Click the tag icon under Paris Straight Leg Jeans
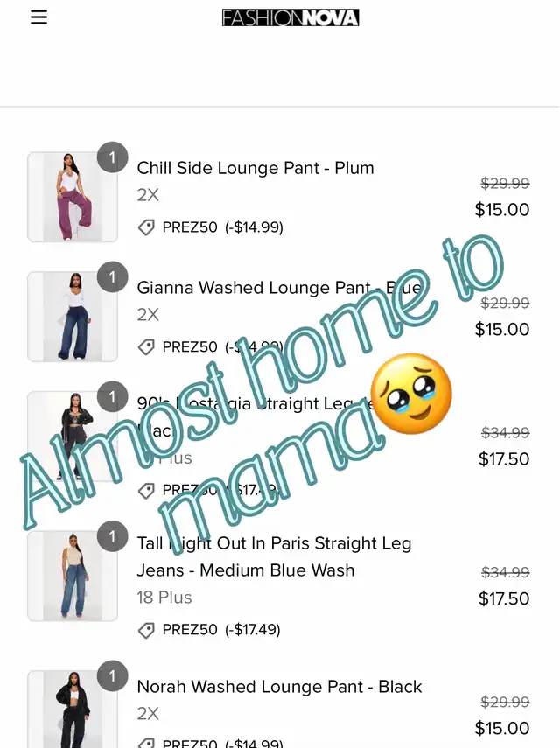This screenshot has height=748, width=560. (146, 630)
